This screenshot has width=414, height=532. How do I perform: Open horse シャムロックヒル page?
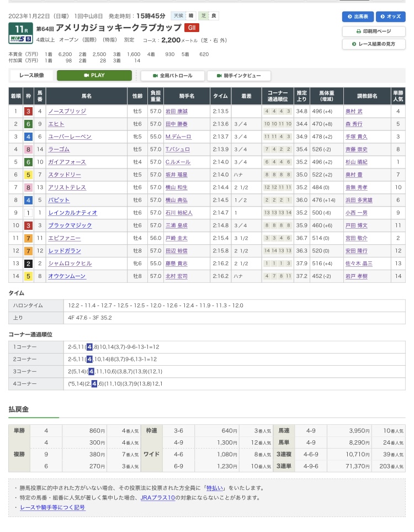point(70,264)
